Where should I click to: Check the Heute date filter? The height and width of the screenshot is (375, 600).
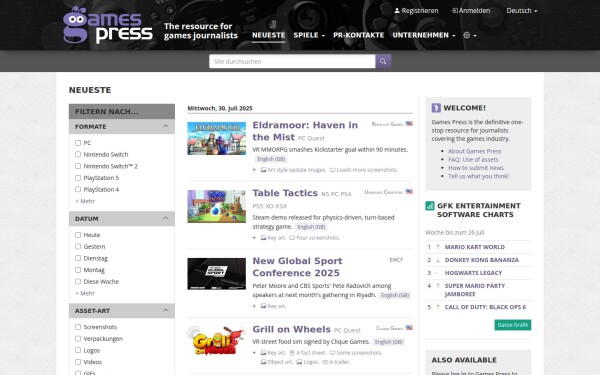click(78, 235)
